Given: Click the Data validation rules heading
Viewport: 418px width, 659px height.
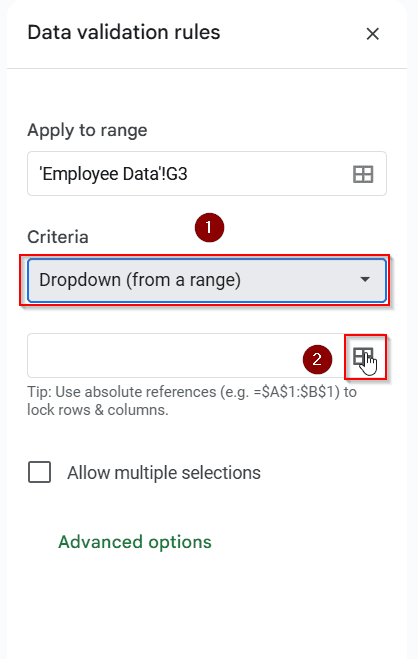Looking at the screenshot, I should tap(124, 32).
